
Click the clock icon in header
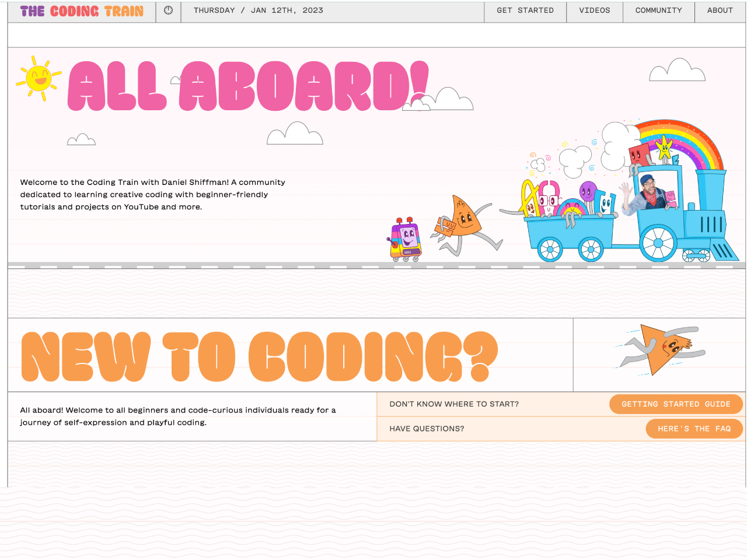point(169,10)
